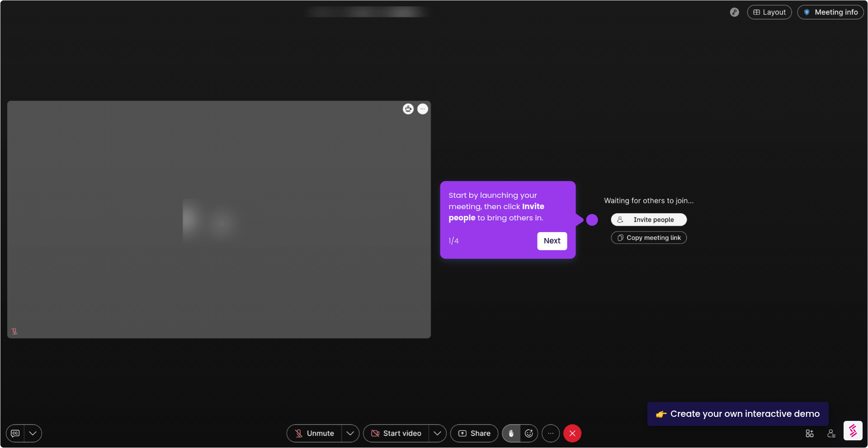Click the Unmute microphone button
868x448 pixels.
314,433
